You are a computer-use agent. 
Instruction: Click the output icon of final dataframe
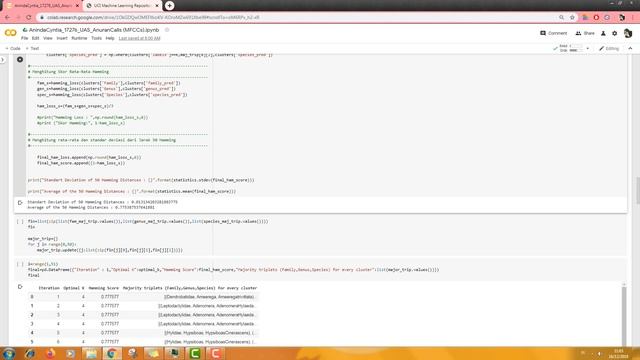tap(20, 287)
